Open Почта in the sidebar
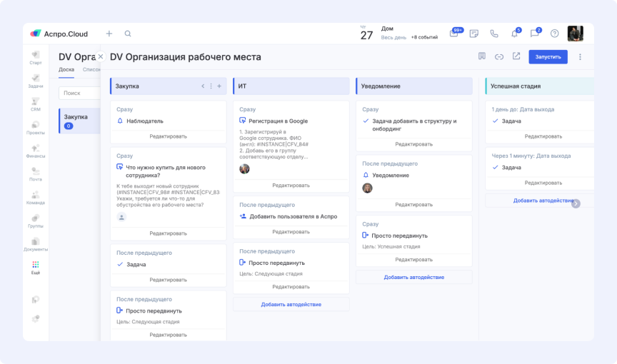The image size is (617, 364). click(36, 174)
